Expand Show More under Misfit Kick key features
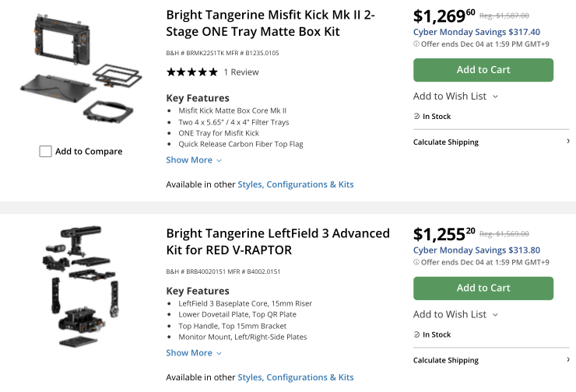This screenshot has height=392, width=576. click(194, 160)
